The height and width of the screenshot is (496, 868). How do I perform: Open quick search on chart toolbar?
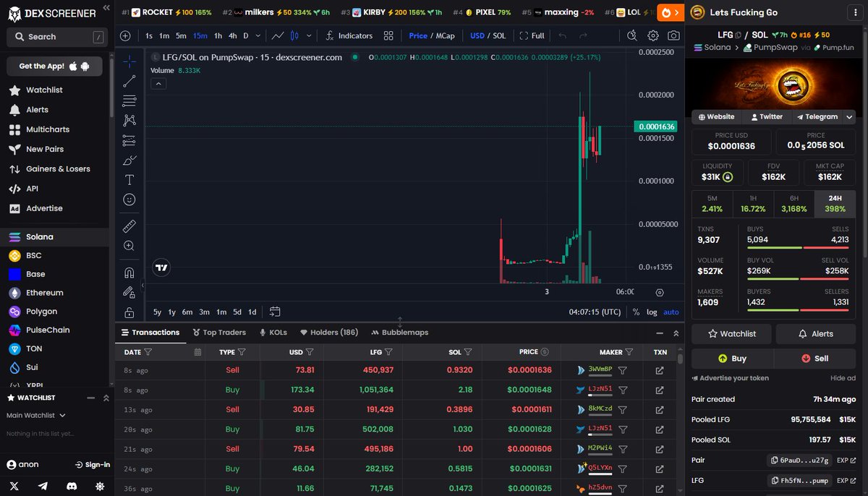pos(632,35)
